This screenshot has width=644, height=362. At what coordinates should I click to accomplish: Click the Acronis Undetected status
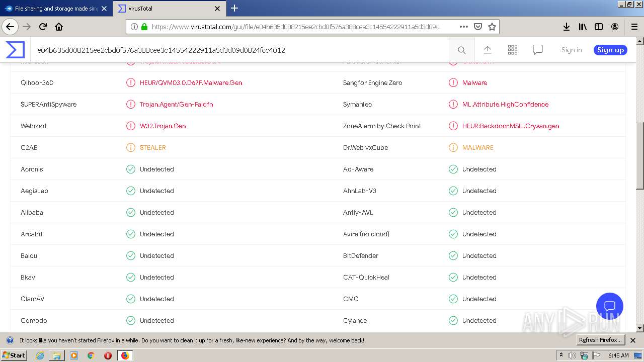click(x=156, y=169)
